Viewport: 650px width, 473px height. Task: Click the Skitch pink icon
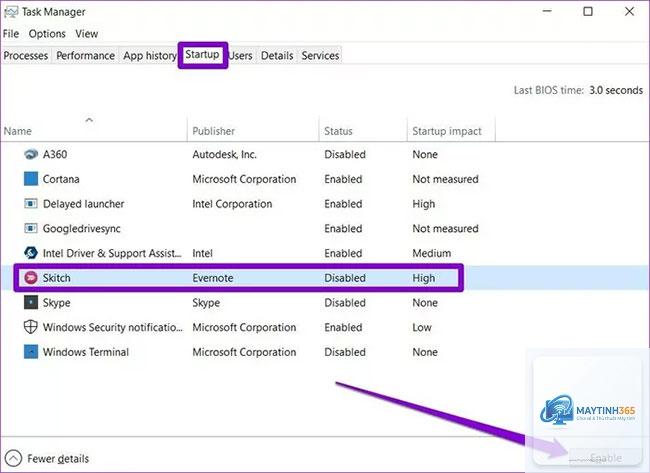point(31,277)
